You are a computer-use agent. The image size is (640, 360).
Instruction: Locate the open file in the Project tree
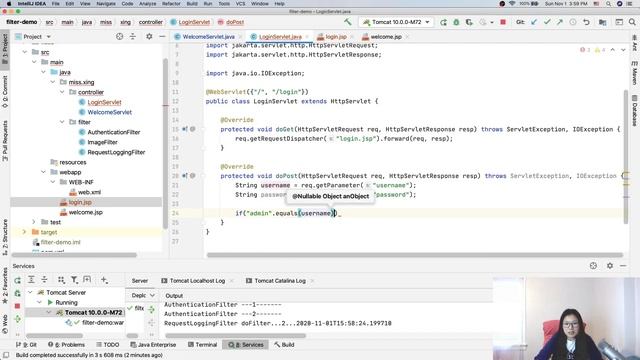click(119, 37)
